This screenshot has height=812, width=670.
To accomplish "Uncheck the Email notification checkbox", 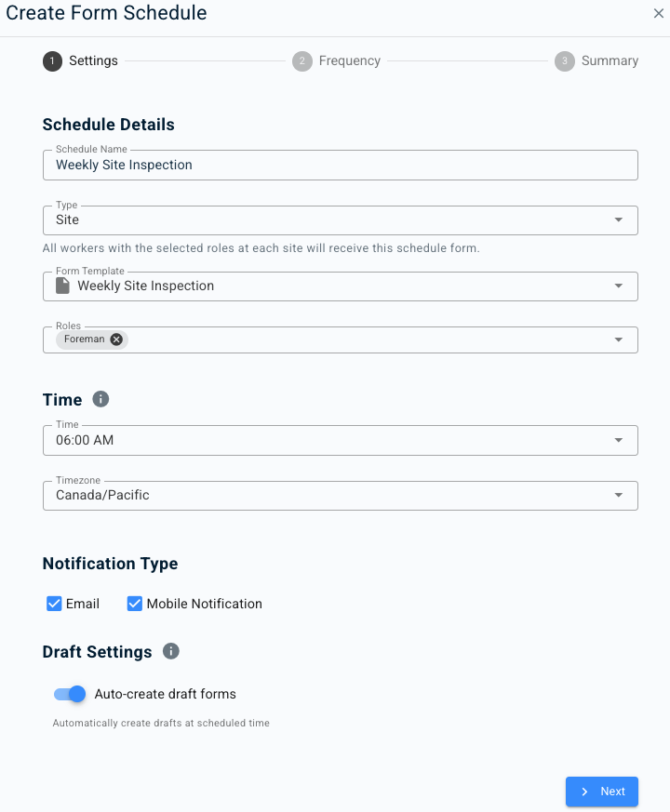I will (54, 604).
